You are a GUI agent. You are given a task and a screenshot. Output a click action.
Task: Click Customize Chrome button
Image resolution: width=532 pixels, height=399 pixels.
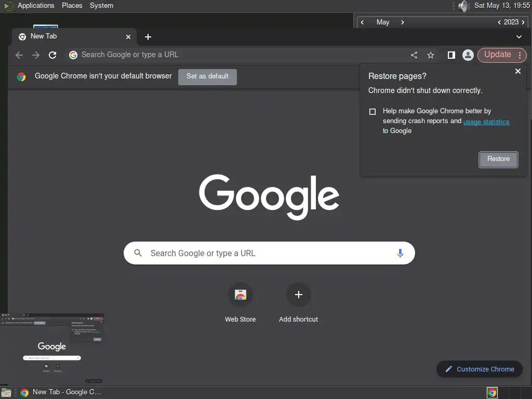480,369
